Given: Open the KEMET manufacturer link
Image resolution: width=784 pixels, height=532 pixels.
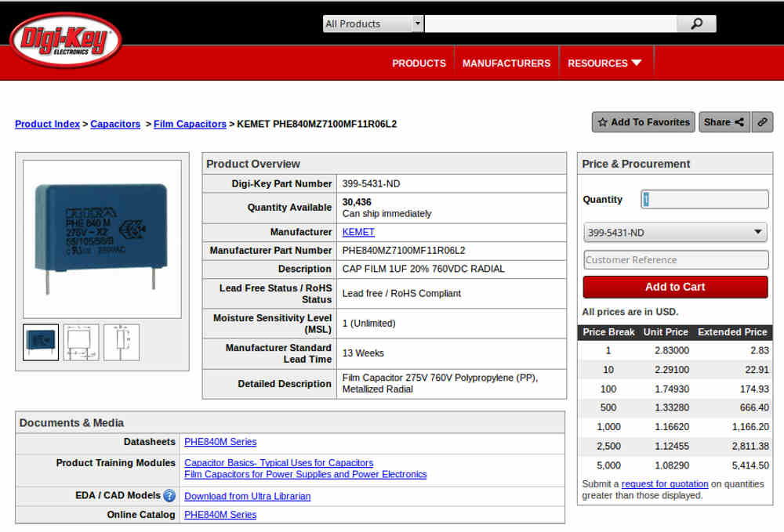Looking at the screenshot, I should (358, 232).
